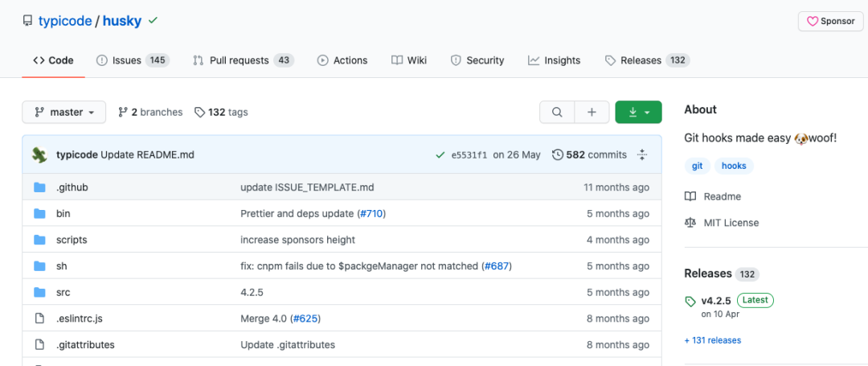Click the green commit status checkmark
This screenshot has height=366, width=868.
click(440, 154)
